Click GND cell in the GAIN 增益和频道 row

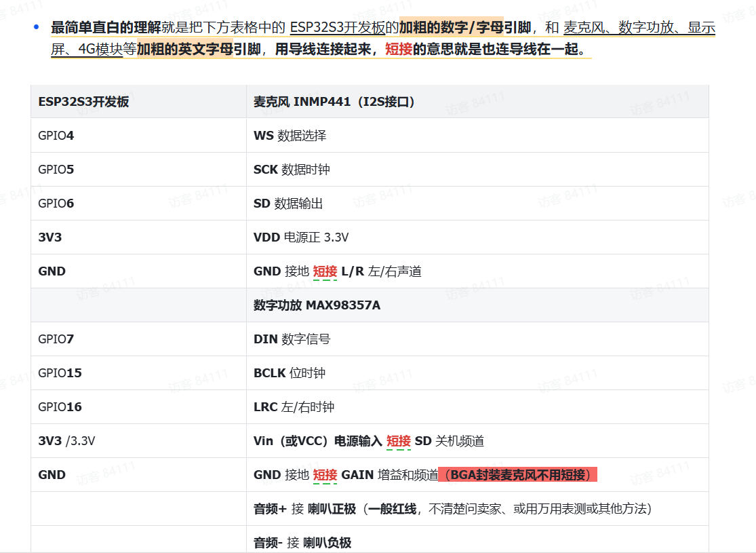pyautogui.click(x=138, y=475)
